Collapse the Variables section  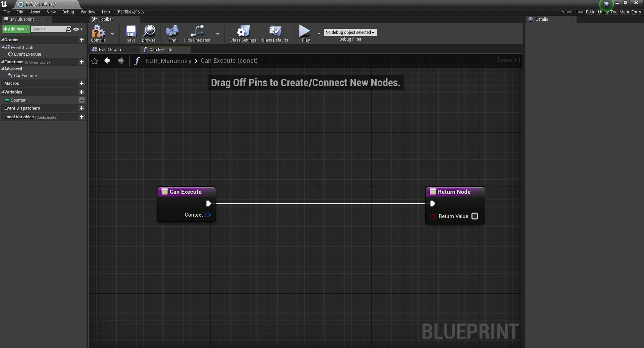click(x=3, y=92)
